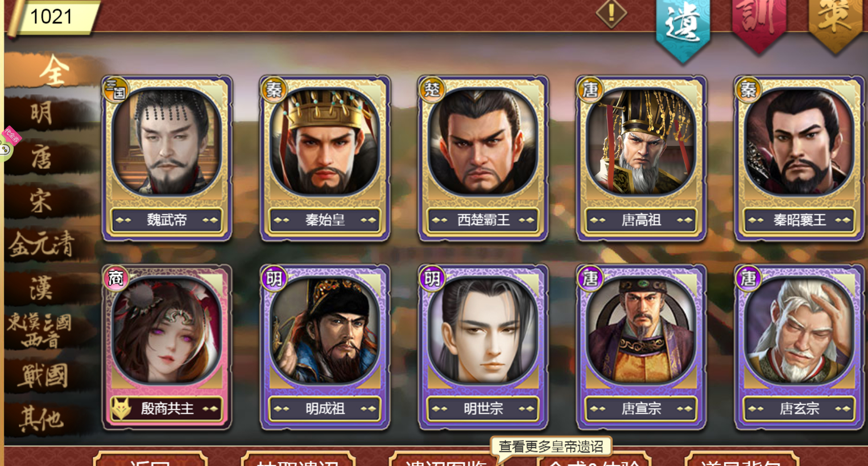The width and height of the screenshot is (868, 466).
Task: Click the 唐玄宗 name label
Action: click(799, 408)
